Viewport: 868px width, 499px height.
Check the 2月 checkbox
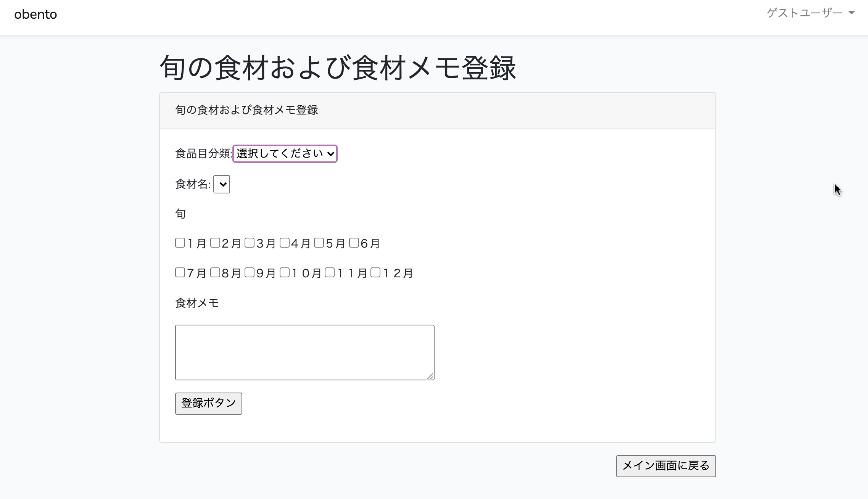click(215, 243)
